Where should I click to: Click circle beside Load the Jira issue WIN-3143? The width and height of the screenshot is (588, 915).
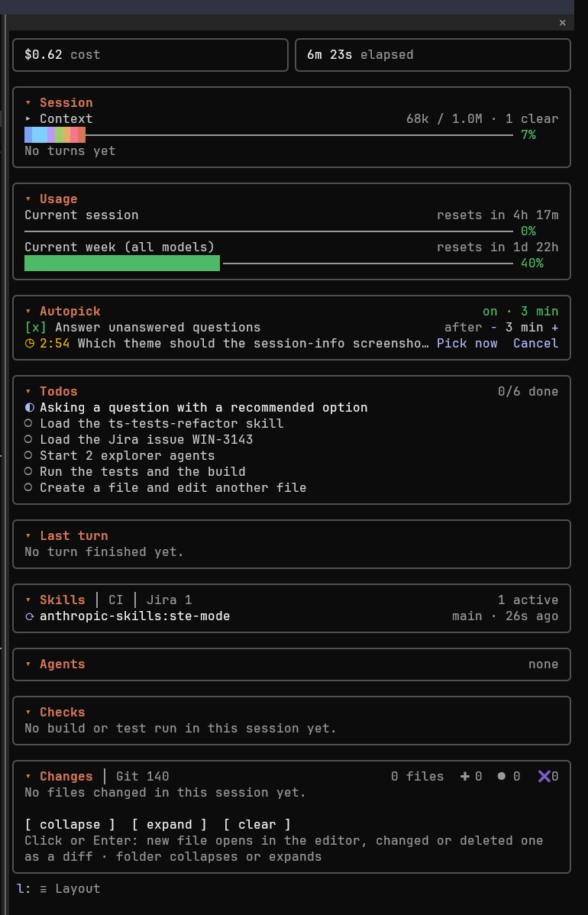[28, 439]
